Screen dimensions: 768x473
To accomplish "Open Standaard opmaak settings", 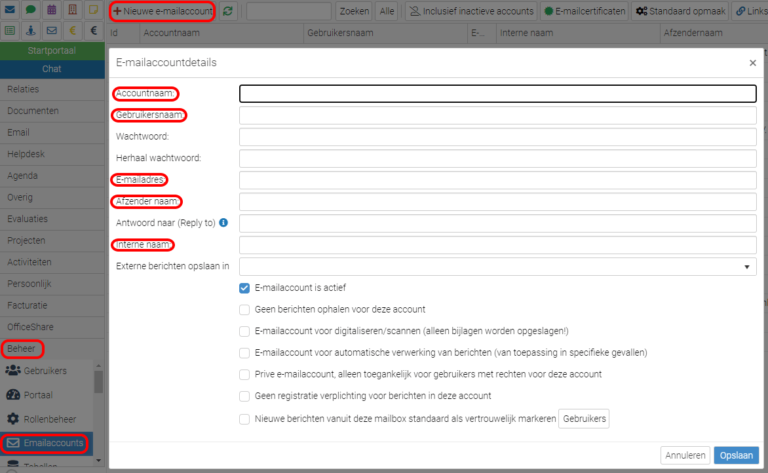I will (x=681, y=11).
